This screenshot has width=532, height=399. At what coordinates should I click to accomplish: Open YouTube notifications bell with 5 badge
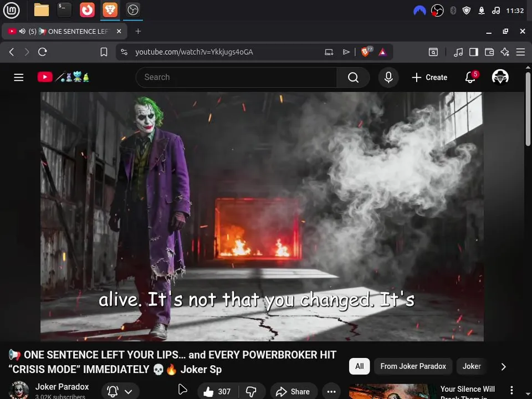click(471, 77)
